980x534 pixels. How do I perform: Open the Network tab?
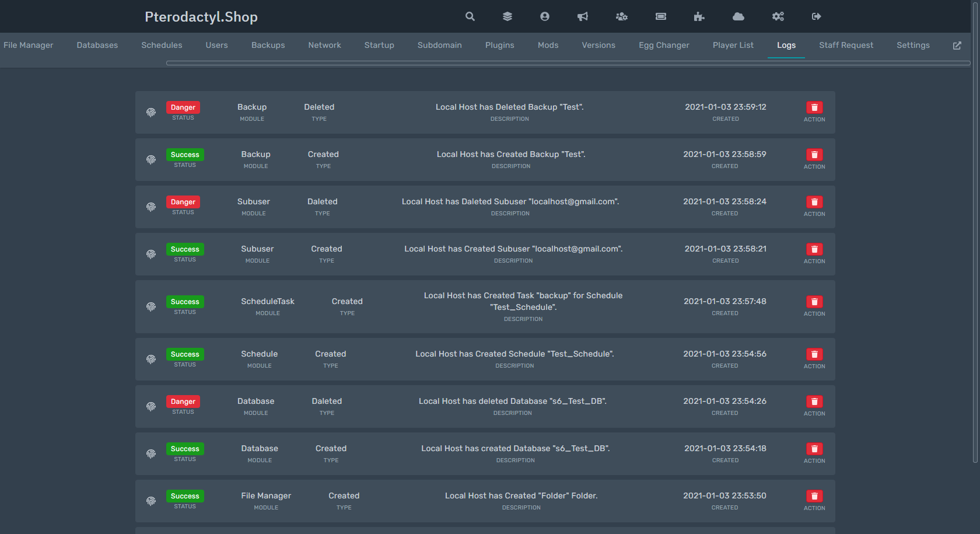point(324,45)
